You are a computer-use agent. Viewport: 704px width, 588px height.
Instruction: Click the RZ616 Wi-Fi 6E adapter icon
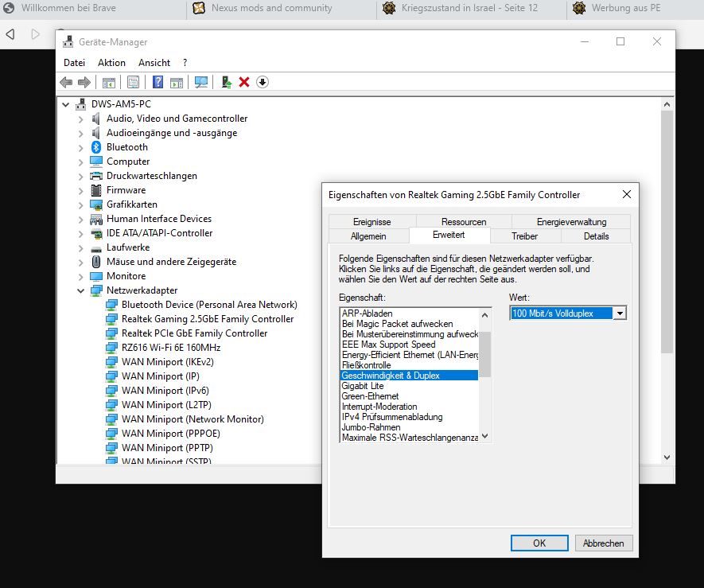(x=111, y=348)
